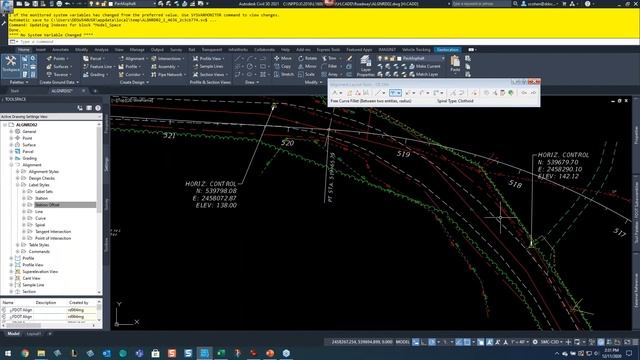Select the Tangent Intersection tree item
Viewport: 640px width, 360px height.
click(x=53, y=231)
